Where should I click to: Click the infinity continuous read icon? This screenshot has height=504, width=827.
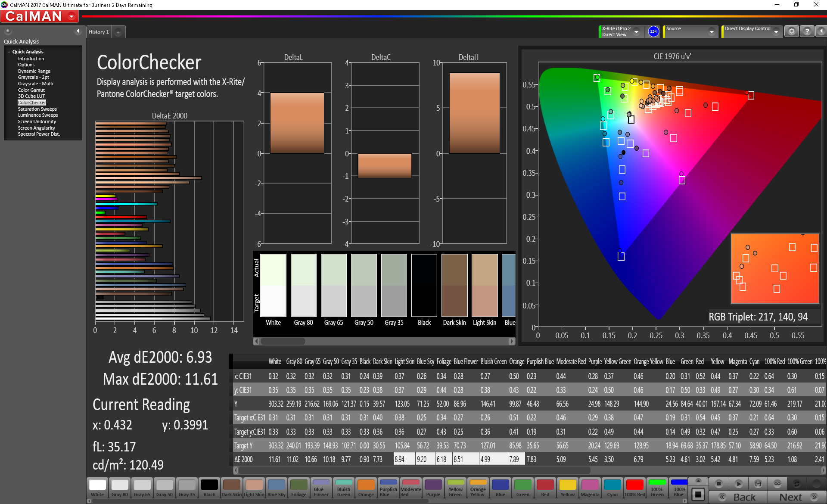click(777, 483)
